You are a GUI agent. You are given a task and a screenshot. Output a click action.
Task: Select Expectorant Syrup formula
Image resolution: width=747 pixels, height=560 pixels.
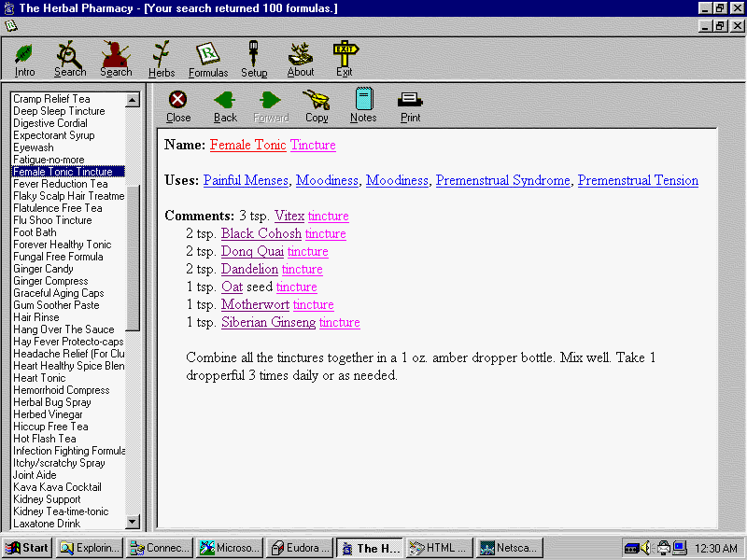pyautogui.click(x=68, y=135)
